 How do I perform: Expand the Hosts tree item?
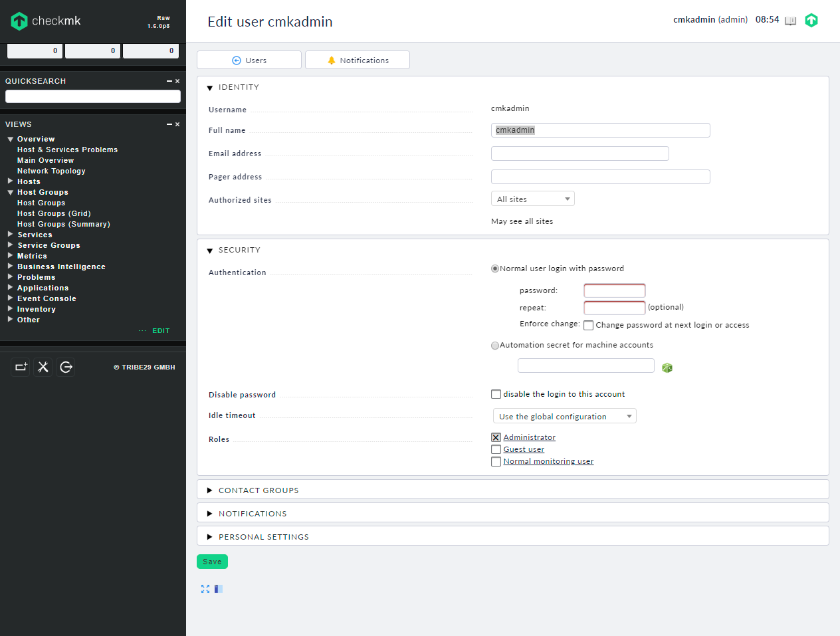click(11, 181)
